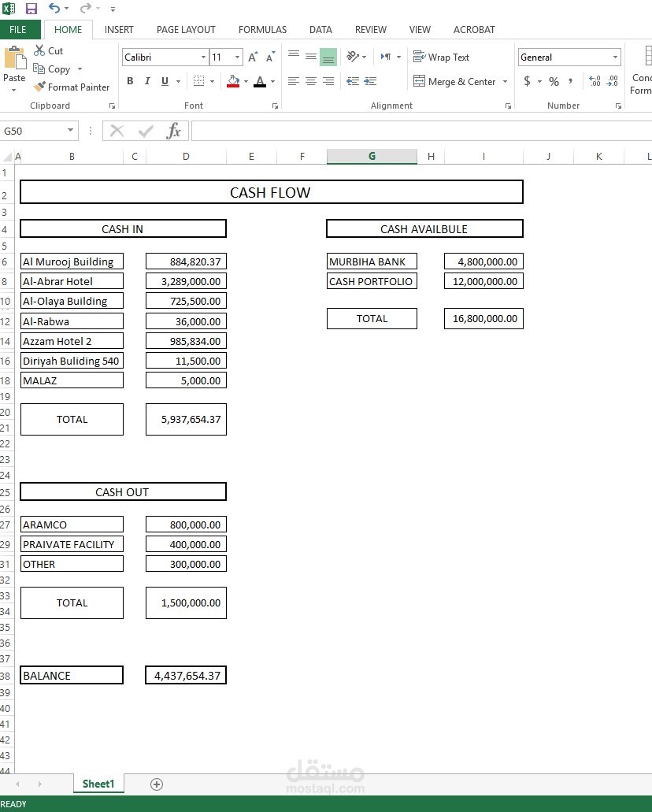652x812 pixels.
Task: Decrease font size with small A icon
Action: tap(270, 57)
